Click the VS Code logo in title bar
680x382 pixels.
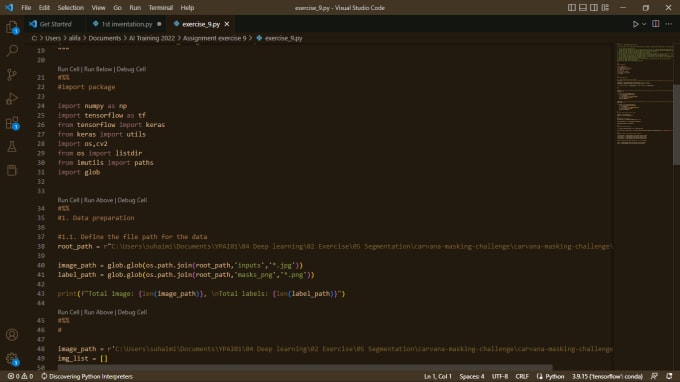9,7
